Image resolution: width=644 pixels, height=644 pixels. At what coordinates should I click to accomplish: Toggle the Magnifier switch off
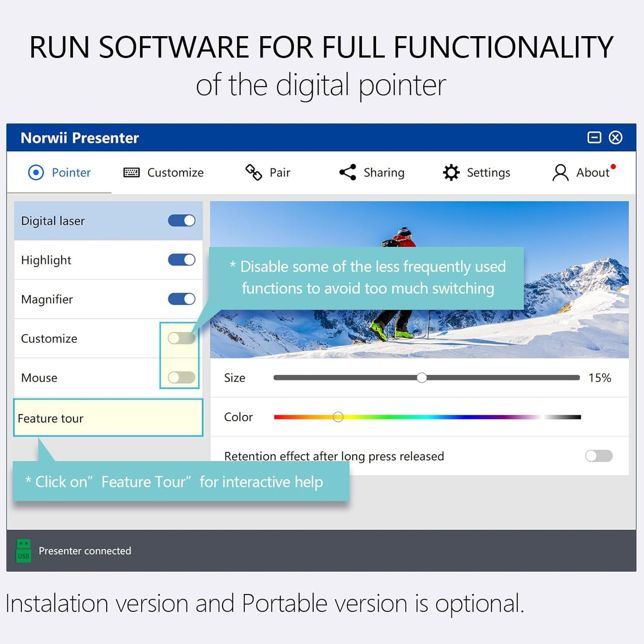click(x=181, y=299)
